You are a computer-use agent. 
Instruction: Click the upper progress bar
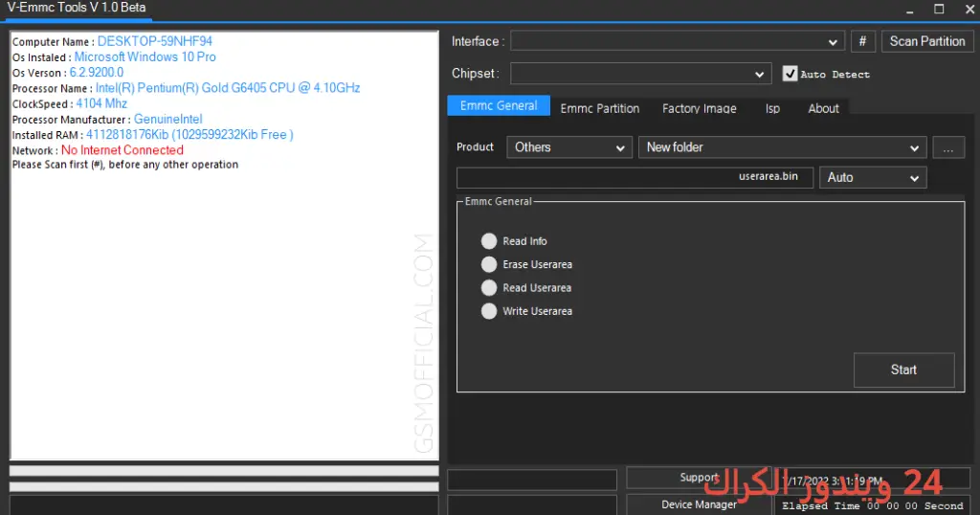[x=224, y=471]
